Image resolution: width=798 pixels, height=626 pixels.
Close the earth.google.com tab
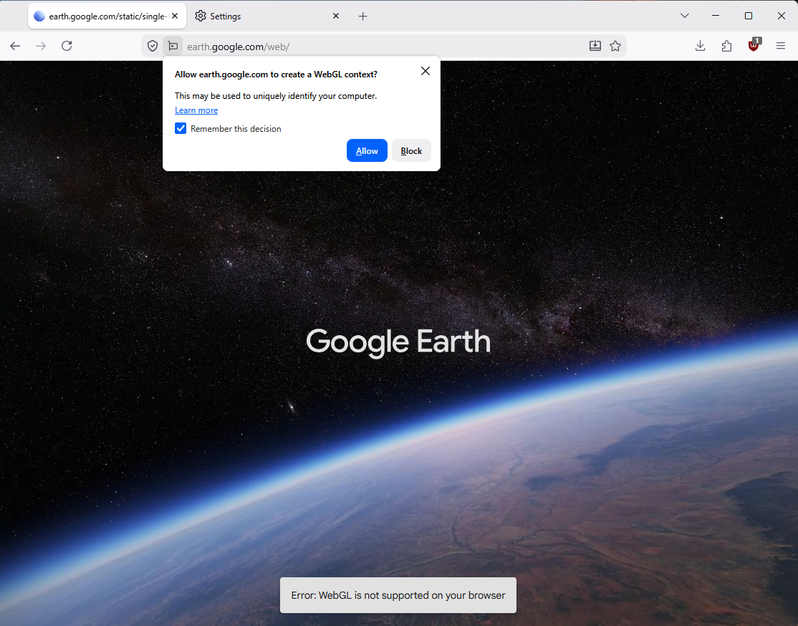175,16
